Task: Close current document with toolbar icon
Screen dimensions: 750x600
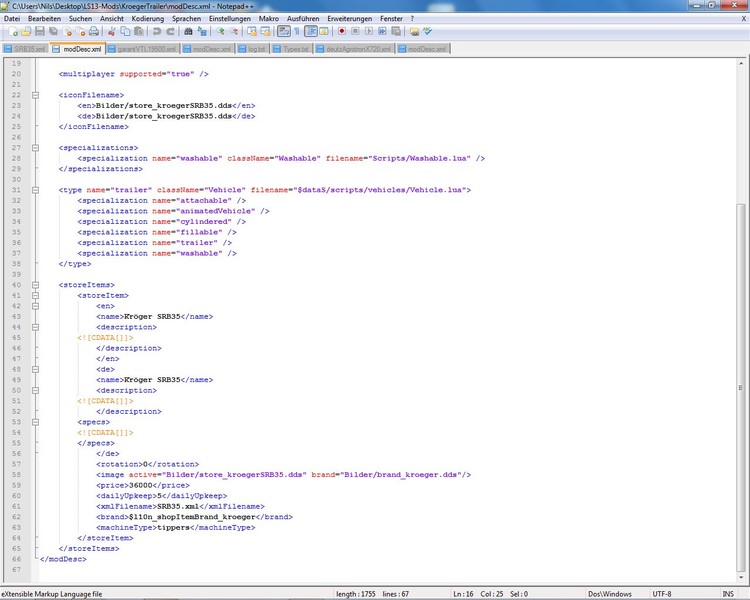Action: 67,32
